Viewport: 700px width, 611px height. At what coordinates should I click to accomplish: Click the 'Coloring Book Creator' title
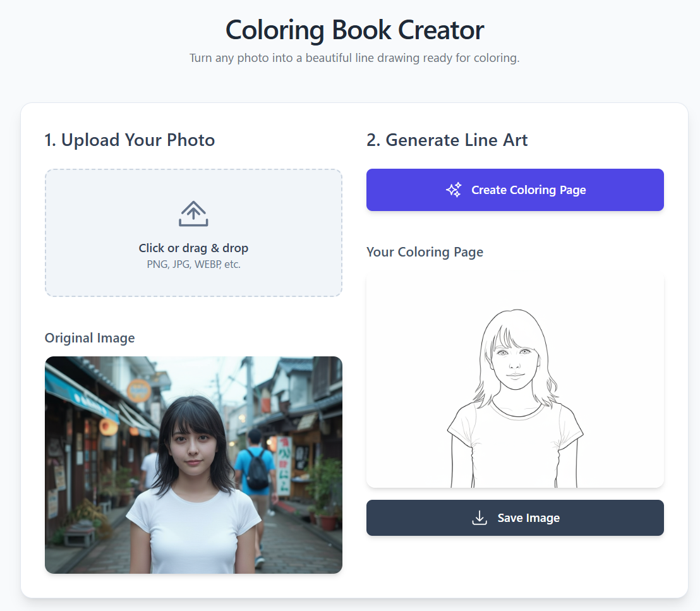pos(354,30)
